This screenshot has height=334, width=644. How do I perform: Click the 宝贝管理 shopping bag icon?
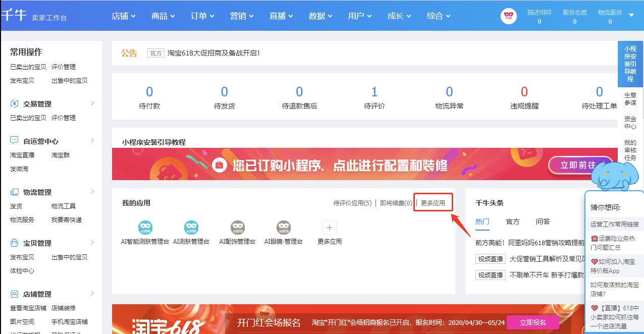coord(15,243)
